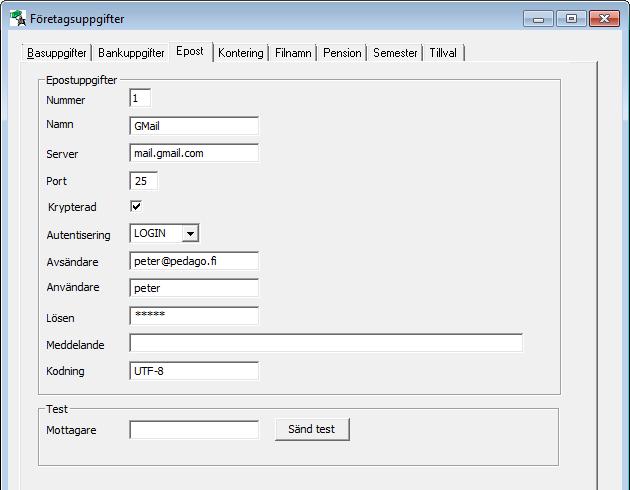The width and height of the screenshot is (630, 490).
Task: Click the Mottagare recipient field
Action: [194, 430]
